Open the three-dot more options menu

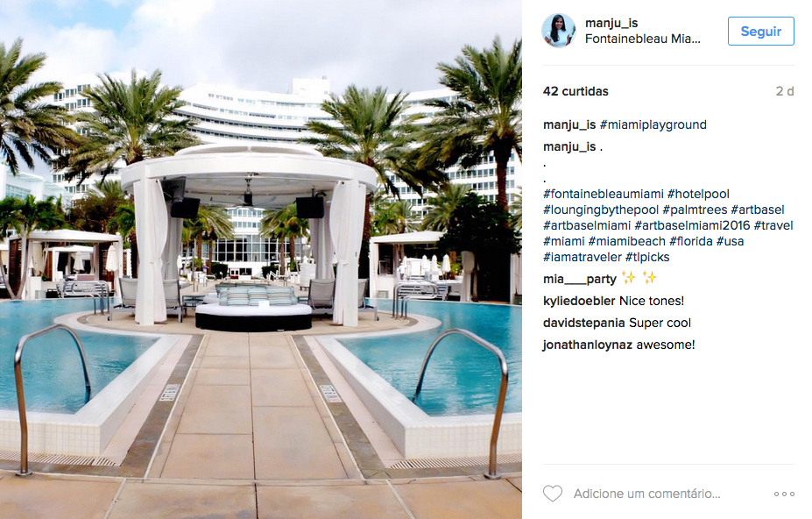[x=784, y=494]
